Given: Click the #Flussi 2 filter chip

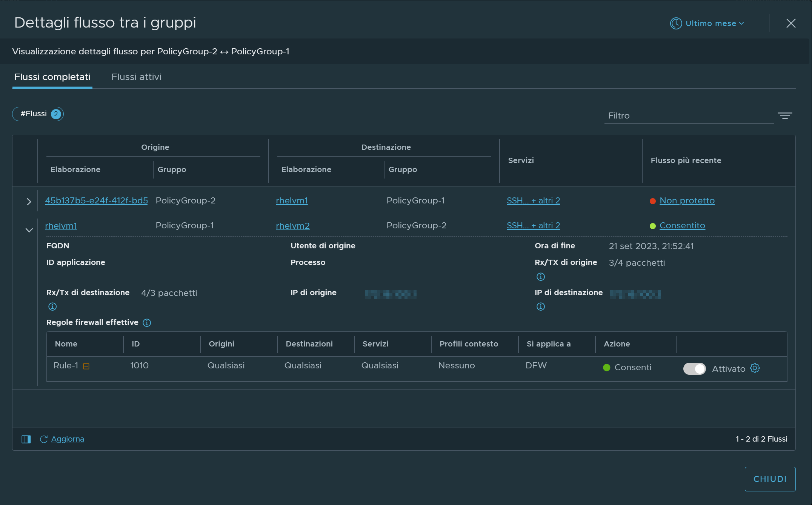Looking at the screenshot, I should pos(38,114).
